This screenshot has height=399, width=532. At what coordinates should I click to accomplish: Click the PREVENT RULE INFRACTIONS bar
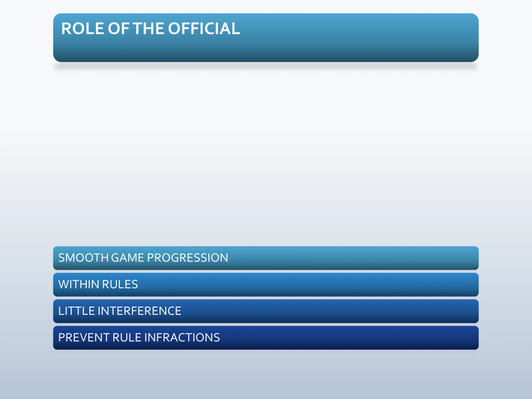[x=266, y=338]
